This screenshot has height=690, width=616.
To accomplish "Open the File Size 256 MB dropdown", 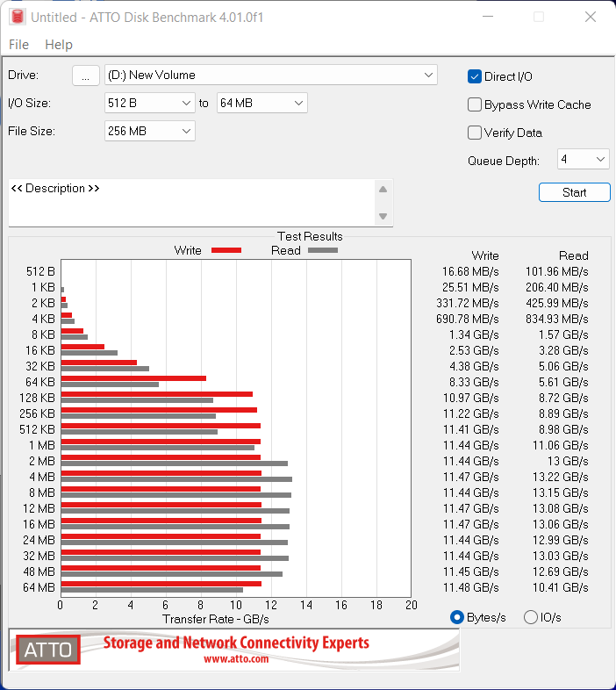I will tap(149, 131).
